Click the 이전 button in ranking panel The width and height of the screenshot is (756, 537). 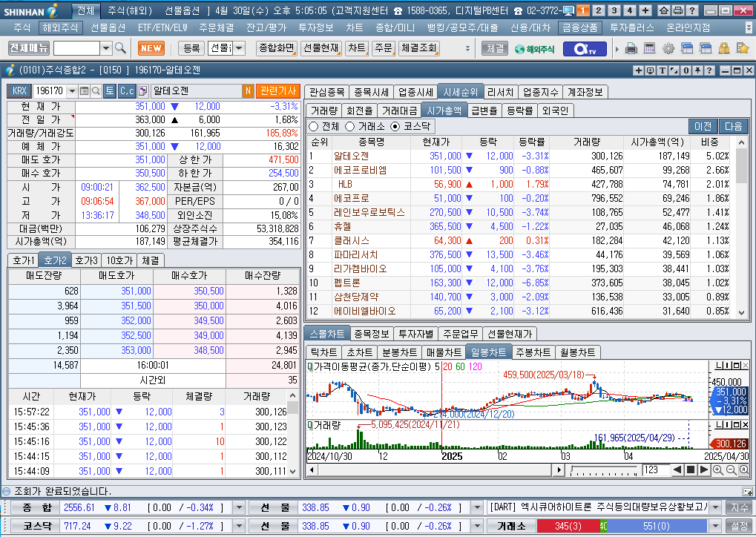[703, 126]
